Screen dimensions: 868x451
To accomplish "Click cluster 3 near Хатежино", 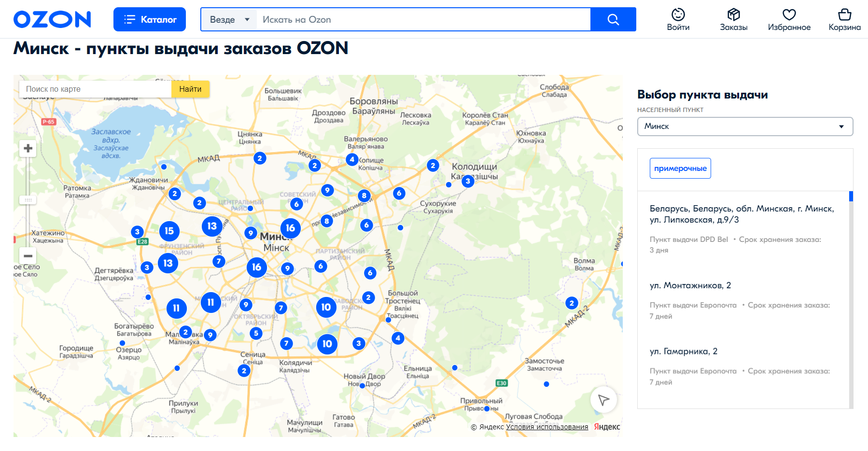I will tap(137, 232).
